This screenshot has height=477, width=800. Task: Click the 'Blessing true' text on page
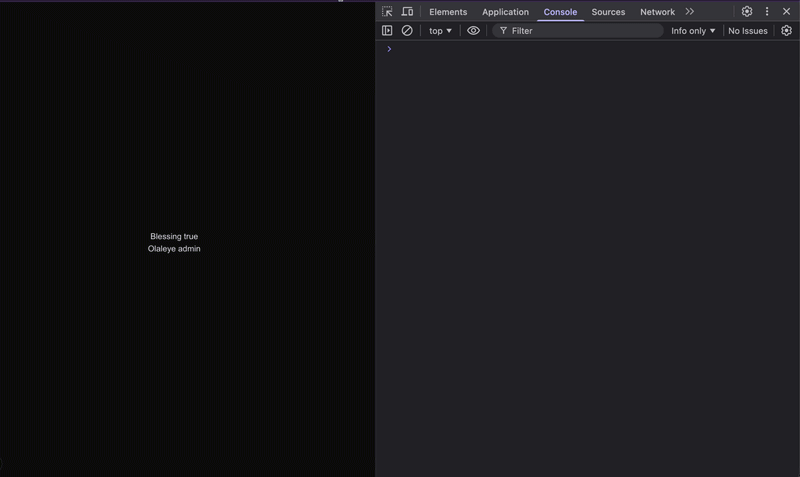pyautogui.click(x=174, y=236)
